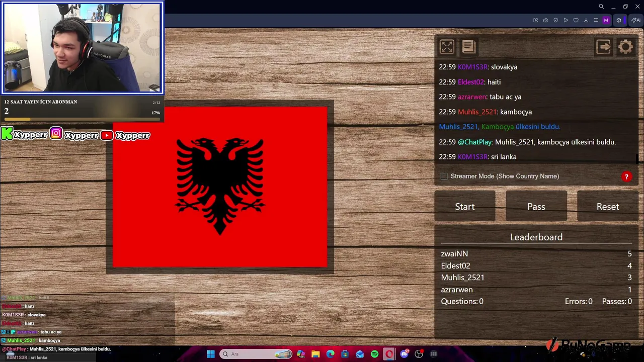Click the YouTube Xypperr icon
644x362 pixels.
coord(107,135)
